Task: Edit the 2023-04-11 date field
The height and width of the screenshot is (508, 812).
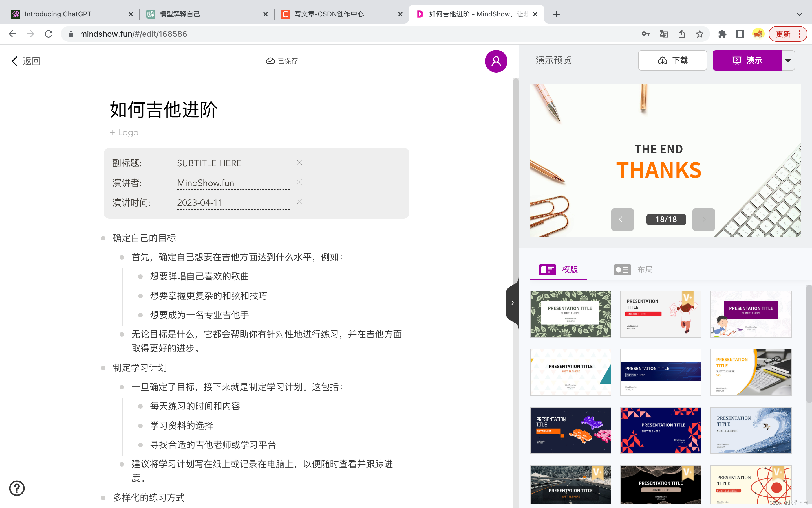Action: 233,203
